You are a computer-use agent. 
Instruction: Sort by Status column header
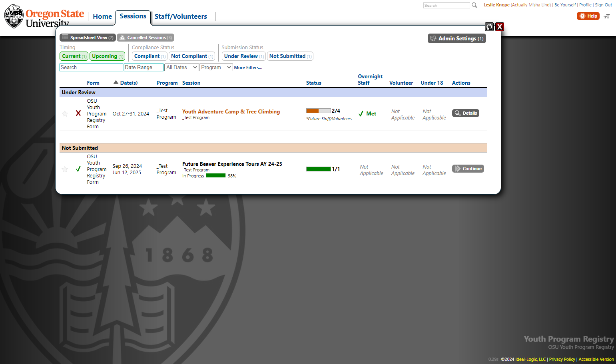coord(314,83)
